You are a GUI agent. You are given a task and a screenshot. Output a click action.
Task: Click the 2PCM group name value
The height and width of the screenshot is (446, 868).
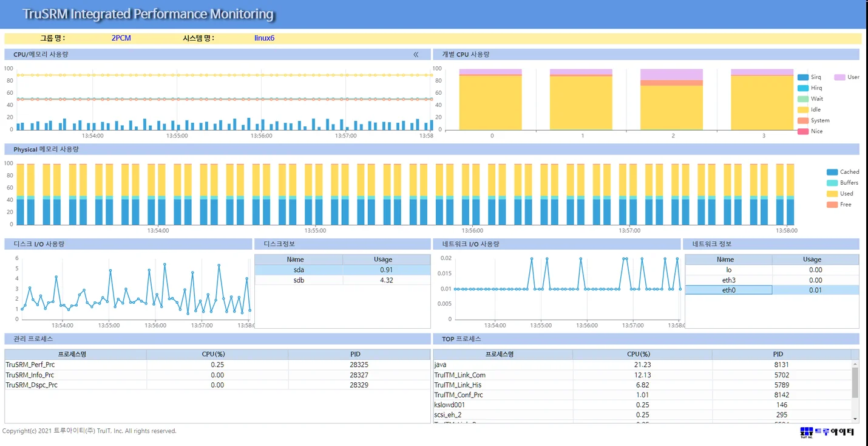[x=121, y=38]
